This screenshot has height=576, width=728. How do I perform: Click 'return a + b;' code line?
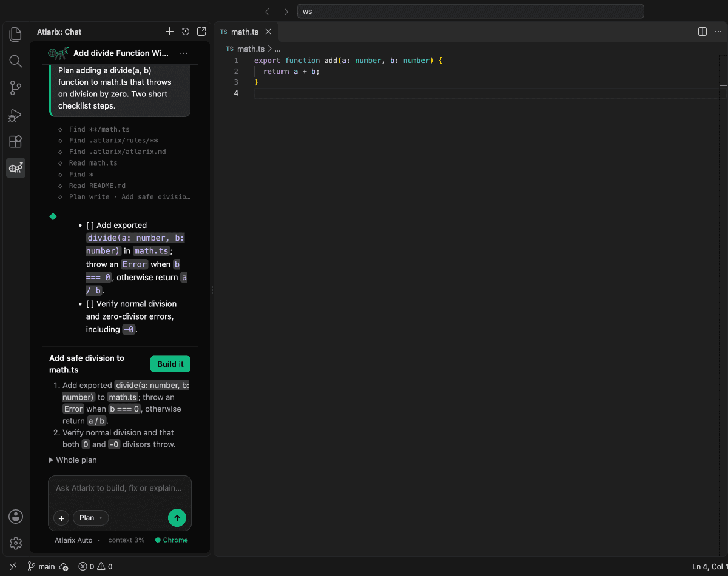click(291, 72)
